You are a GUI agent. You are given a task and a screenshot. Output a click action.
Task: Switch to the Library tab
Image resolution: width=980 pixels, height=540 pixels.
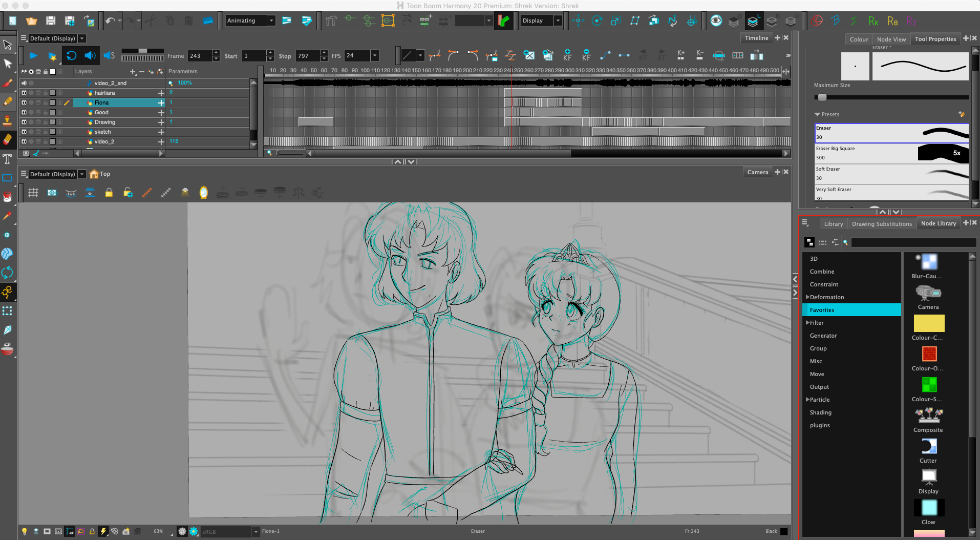pos(833,224)
